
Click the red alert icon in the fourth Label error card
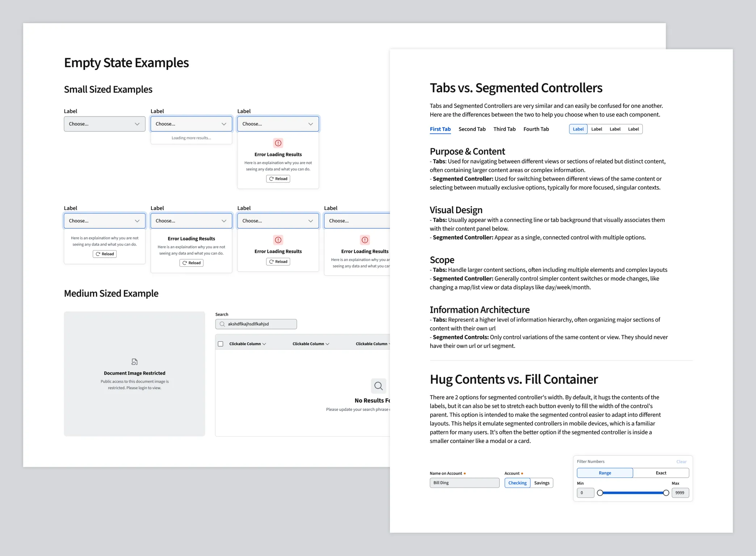tap(365, 239)
